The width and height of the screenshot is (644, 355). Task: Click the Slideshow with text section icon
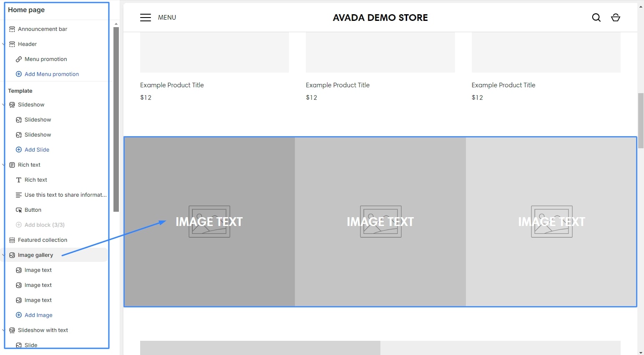pos(12,330)
